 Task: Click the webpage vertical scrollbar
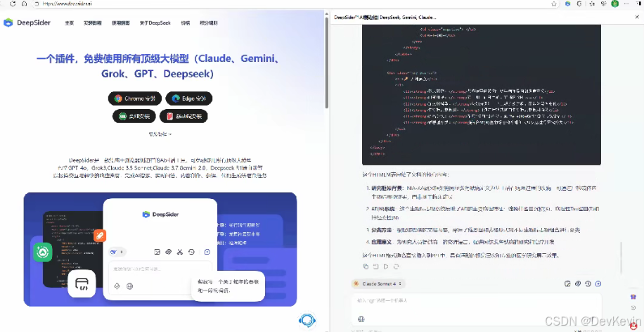click(x=327, y=62)
